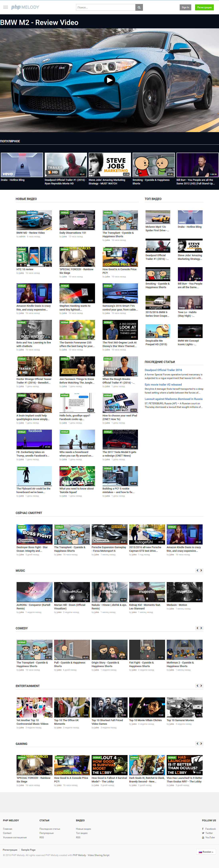The height and width of the screenshot is (868, 219).
Task: Click footer Sample Page link
Action: 28,850
